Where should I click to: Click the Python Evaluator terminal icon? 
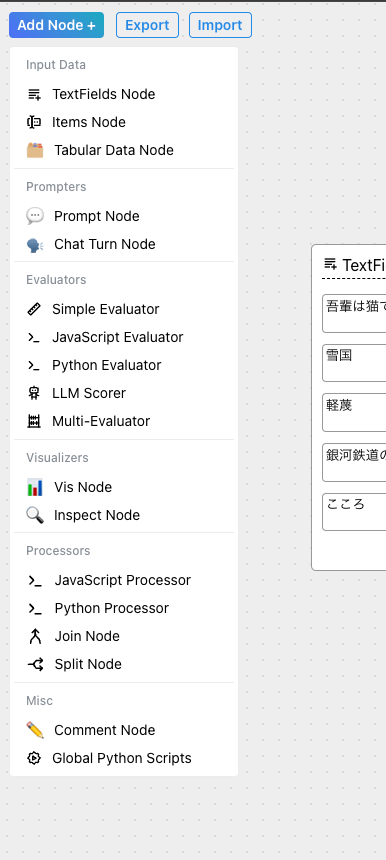click(34, 365)
